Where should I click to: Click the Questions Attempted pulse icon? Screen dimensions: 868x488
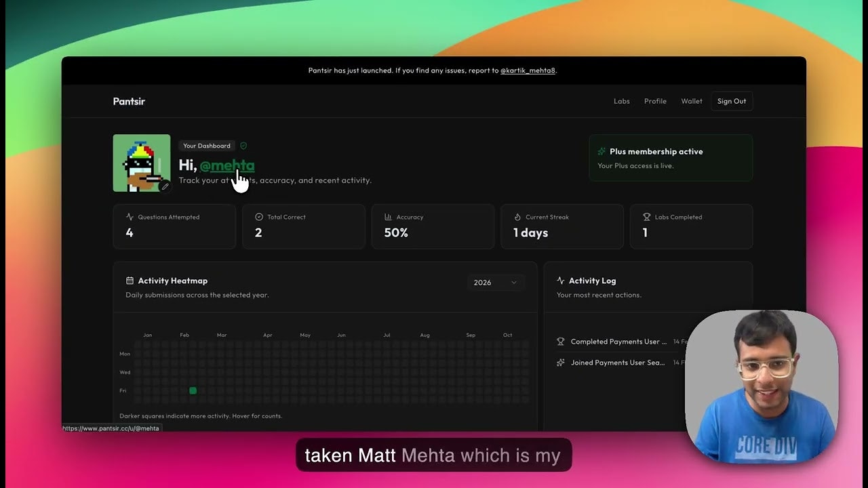pyautogui.click(x=130, y=217)
